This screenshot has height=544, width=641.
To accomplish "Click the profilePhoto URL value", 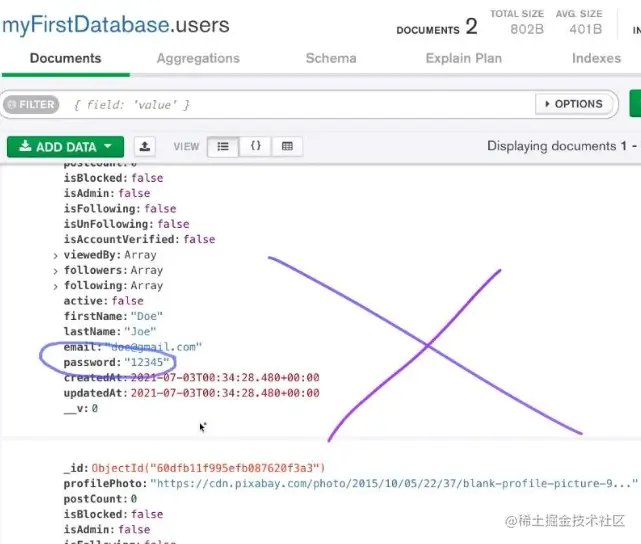I will coord(394,484).
